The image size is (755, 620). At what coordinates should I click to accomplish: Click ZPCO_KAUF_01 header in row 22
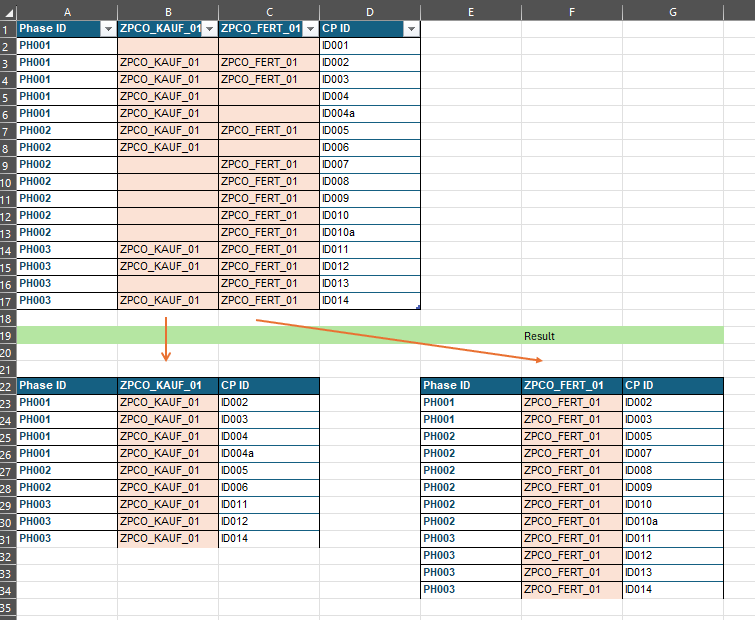coord(168,386)
